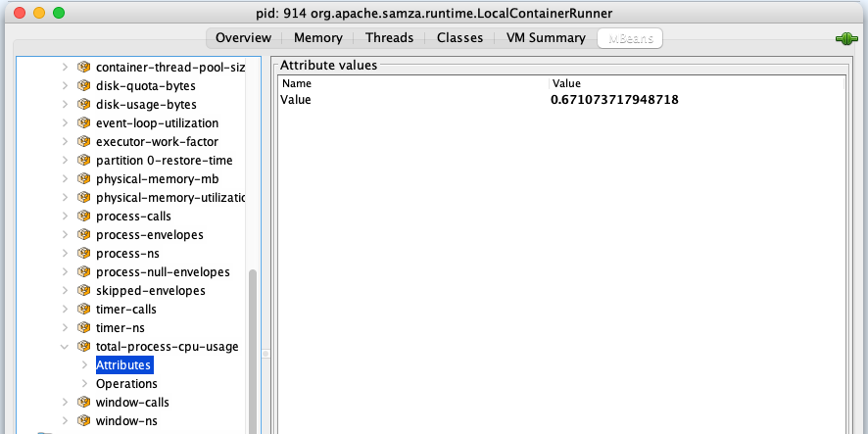Image resolution: width=868 pixels, height=434 pixels.
Task: Click the Name column header
Action: [414, 83]
